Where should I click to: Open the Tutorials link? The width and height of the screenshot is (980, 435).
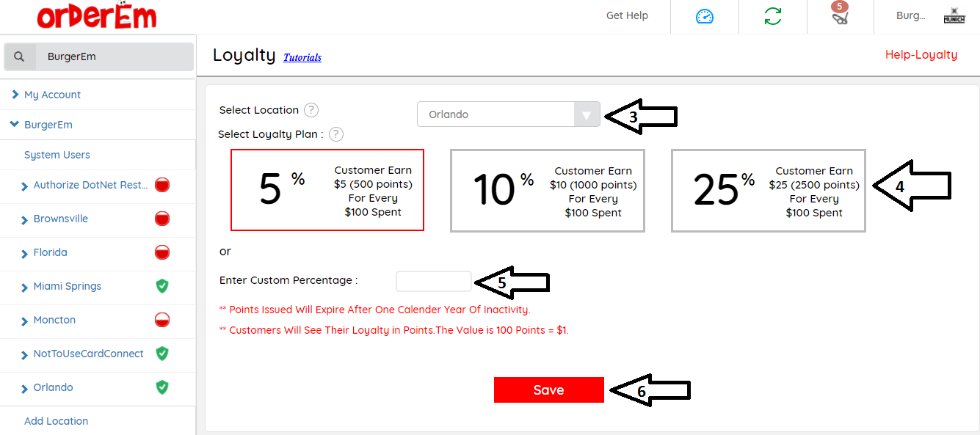point(302,57)
